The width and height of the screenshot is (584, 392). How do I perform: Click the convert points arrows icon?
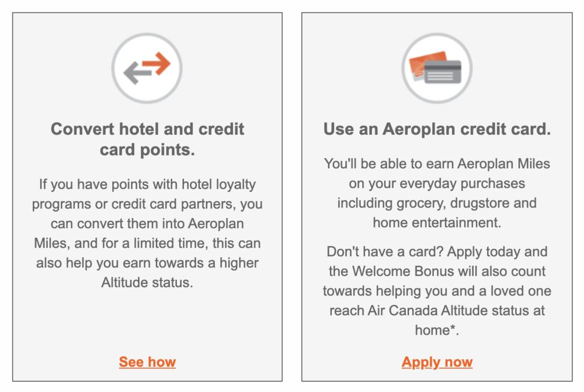[x=147, y=68]
